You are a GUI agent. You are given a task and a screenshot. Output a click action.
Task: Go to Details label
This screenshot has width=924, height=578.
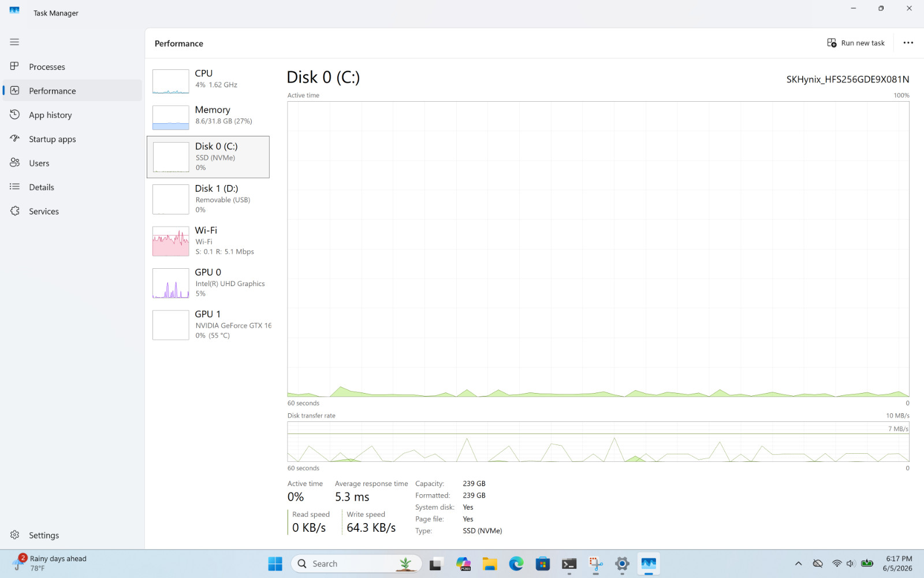42,187
